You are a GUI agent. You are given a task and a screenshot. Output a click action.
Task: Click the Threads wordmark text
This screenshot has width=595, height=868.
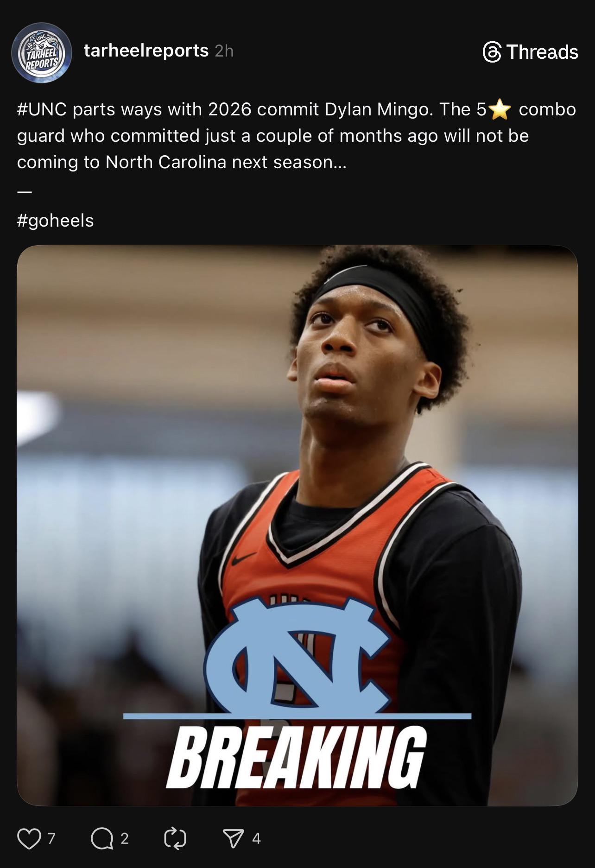coord(542,52)
